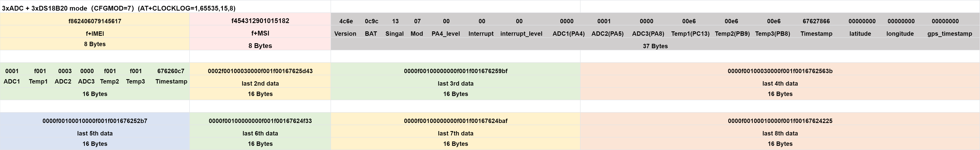Viewport: 980px width, 150px height.
Task: Select the 'Interrupt' label
Action: 481,34
